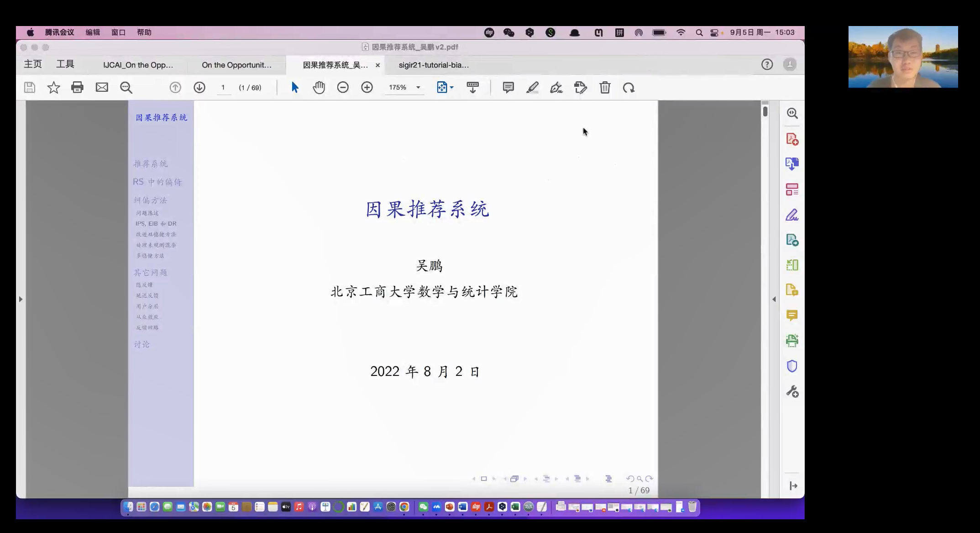
Task: Switch to the 工具 tab
Action: pyautogui.click(x=65, y=64)
